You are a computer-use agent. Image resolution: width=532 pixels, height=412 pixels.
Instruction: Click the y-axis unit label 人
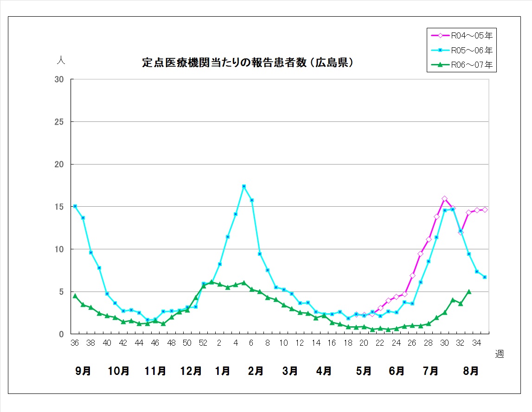61,60
